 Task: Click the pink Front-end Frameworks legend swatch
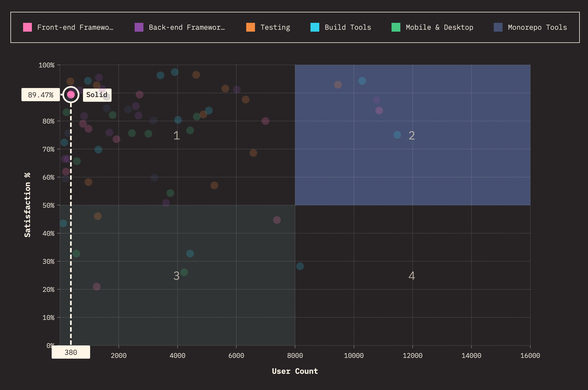click(x=27, y=27)
